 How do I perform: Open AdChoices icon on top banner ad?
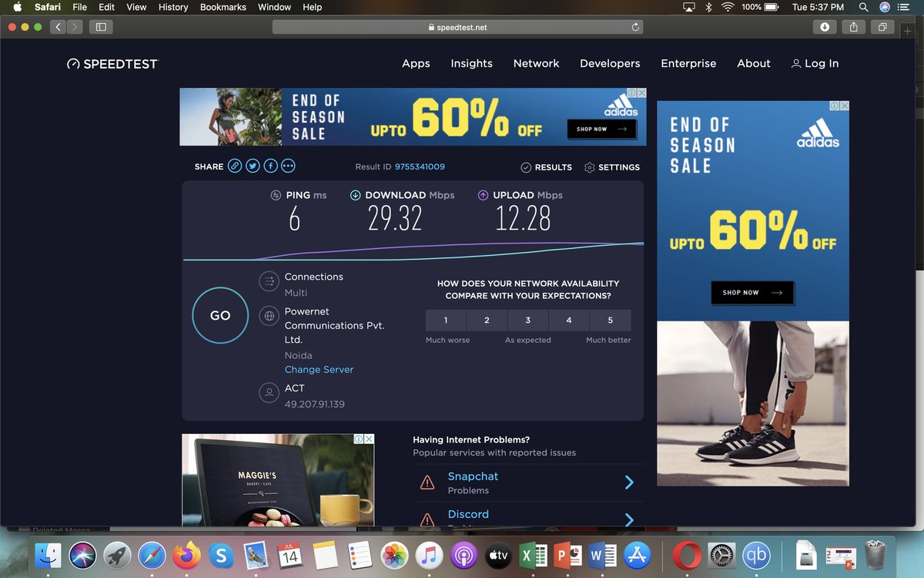(x=631, y=92)
